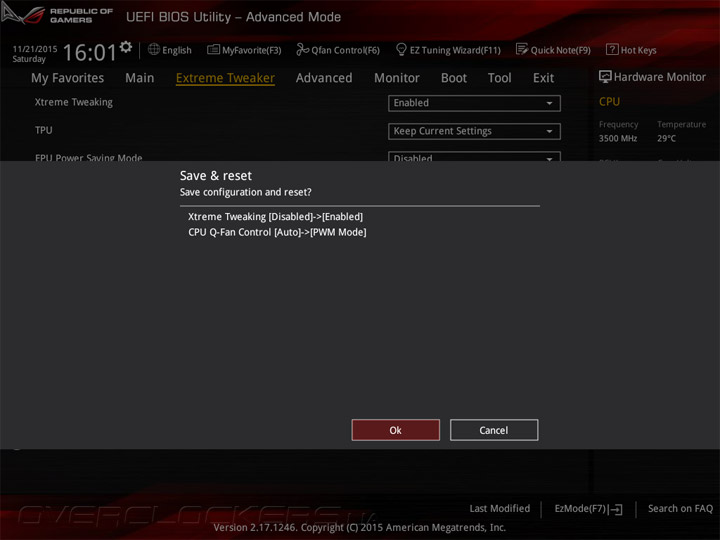The image size is (720, 540).
Task: Click the CPU Q-Fan Control [Auto]->[PWM Mode] line
Action: pyautogui.click(x=277, y=232)
